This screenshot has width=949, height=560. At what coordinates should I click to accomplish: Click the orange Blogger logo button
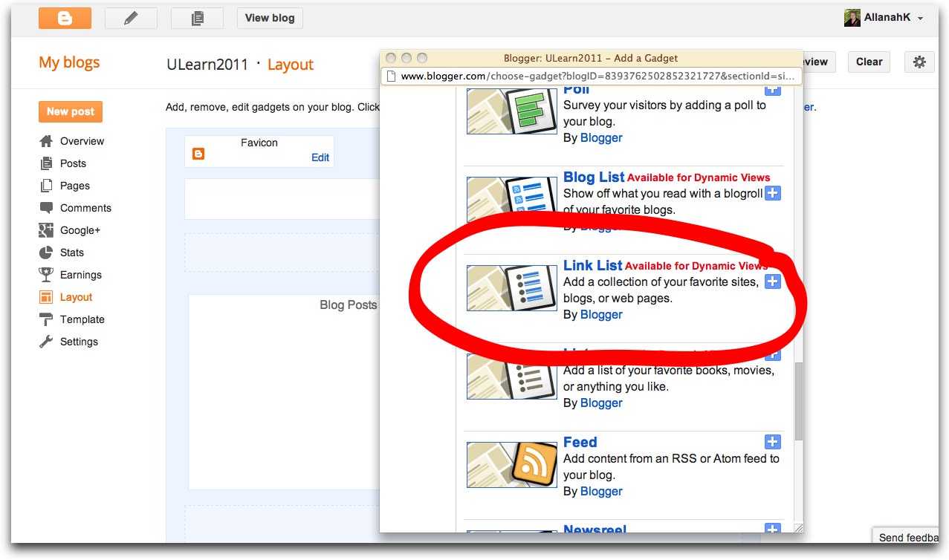coord(65,18)
